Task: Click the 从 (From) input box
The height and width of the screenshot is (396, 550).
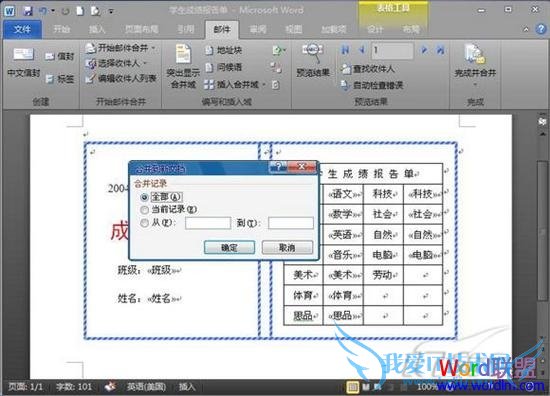Action: (208, 223)
